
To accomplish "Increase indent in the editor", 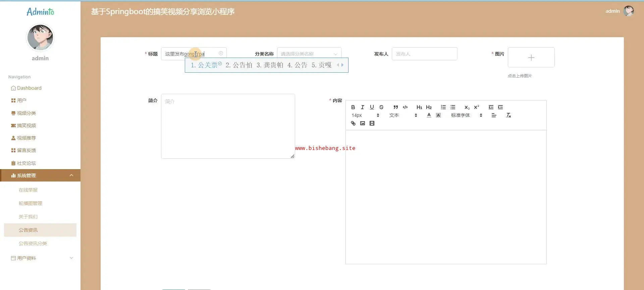I will coord(500,107).
